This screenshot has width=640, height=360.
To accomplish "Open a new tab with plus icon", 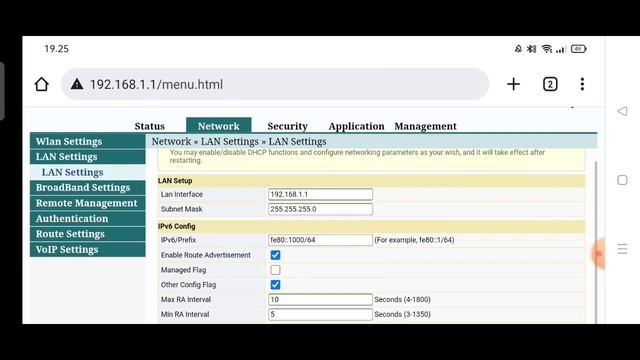I will coord(513,84).
